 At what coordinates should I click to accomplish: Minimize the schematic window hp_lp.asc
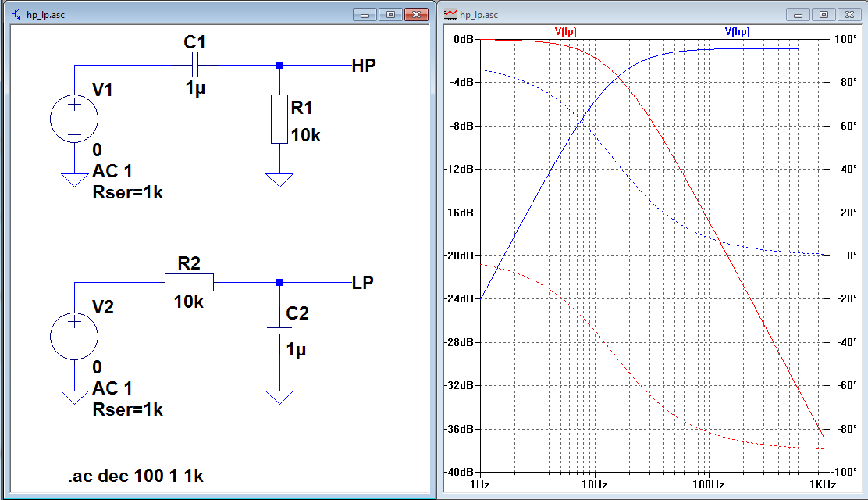365,14
